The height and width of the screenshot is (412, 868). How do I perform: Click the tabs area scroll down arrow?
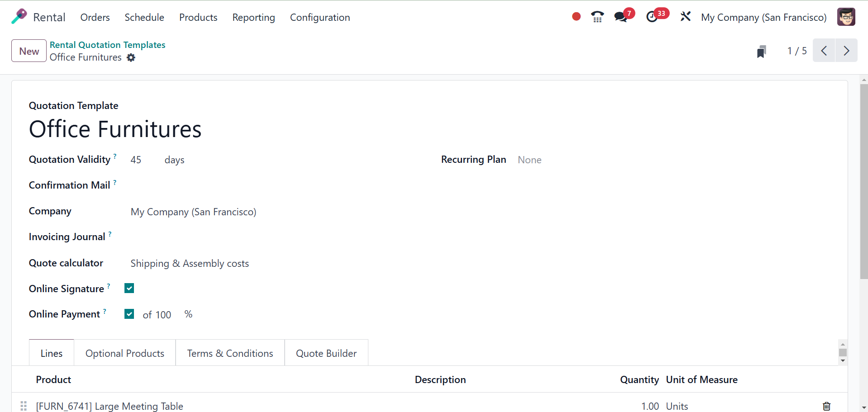point(843,361)
